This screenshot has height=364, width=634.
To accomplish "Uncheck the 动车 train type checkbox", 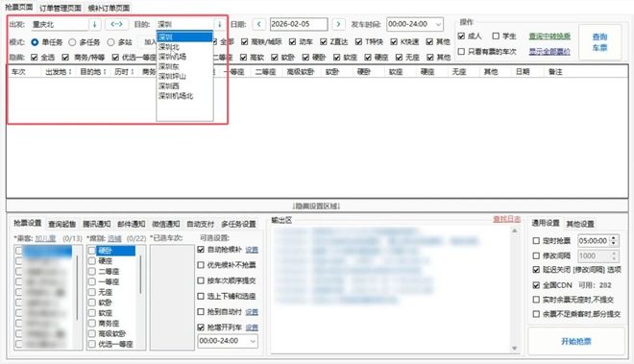I will 292,41.
